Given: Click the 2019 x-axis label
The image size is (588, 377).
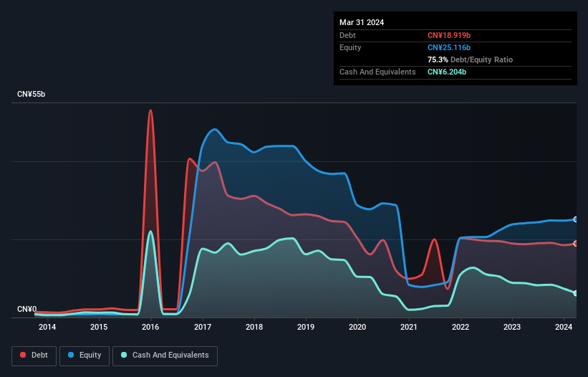Looking at the screenshot, I should coord(306,327).
